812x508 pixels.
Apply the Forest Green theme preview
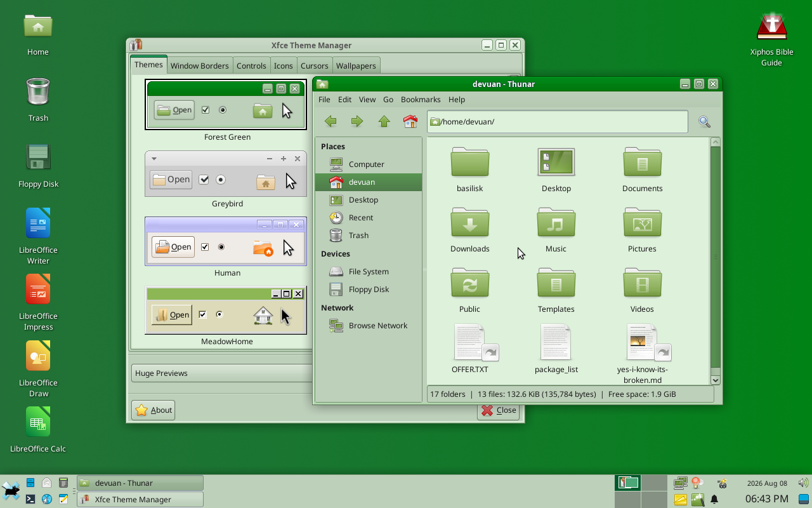226,105
